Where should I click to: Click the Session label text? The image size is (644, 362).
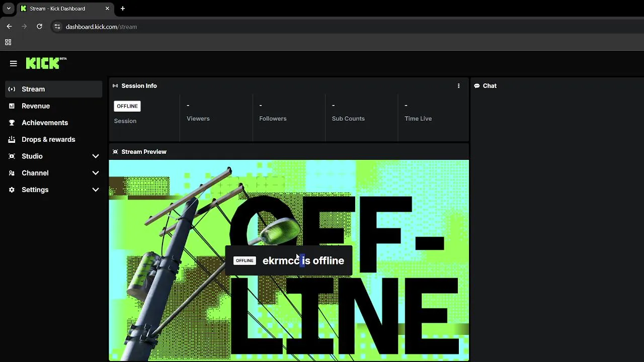pyautogui.click(x=125, y=121)
